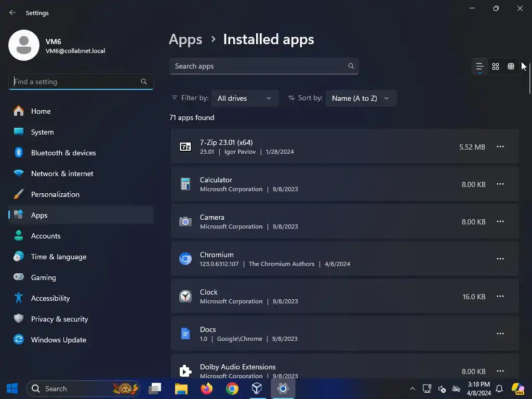Click the 'Igor Pavlov' publisher text

tap(240, 152)
